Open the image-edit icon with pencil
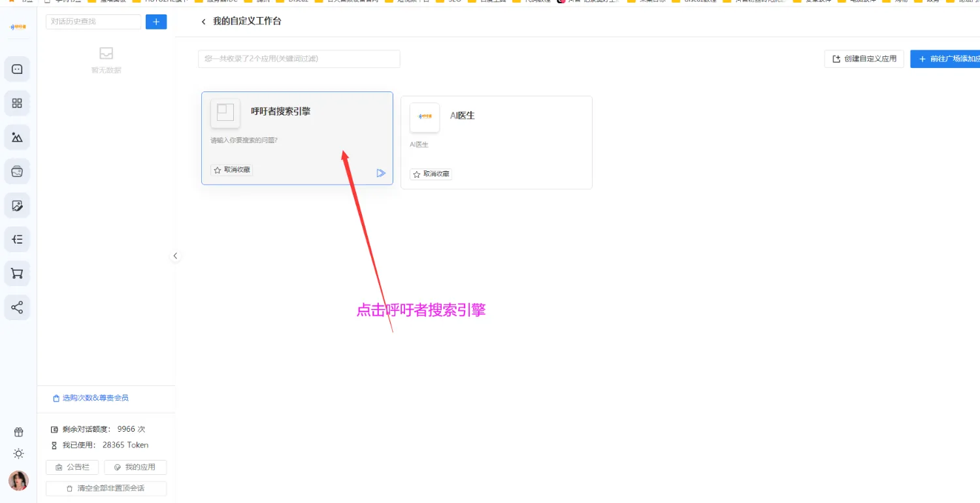This screenshot has height=503, width=980. click(x=18, y=206)
